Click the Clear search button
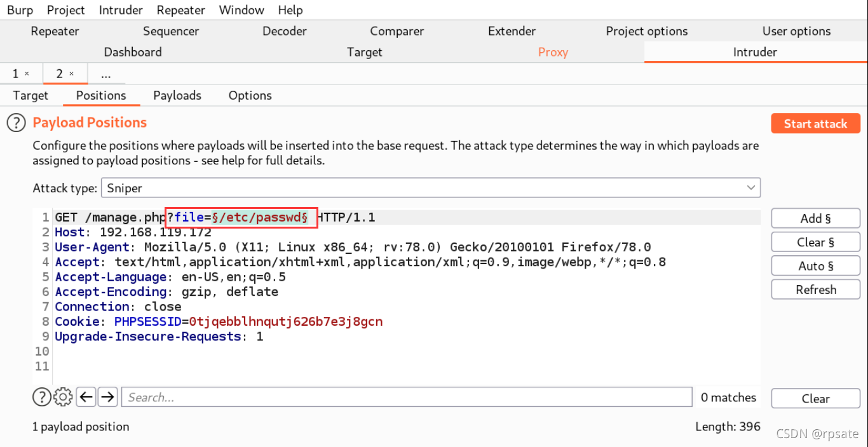The height and width of the screenshot is (447, 868). (x=816, y=399)
